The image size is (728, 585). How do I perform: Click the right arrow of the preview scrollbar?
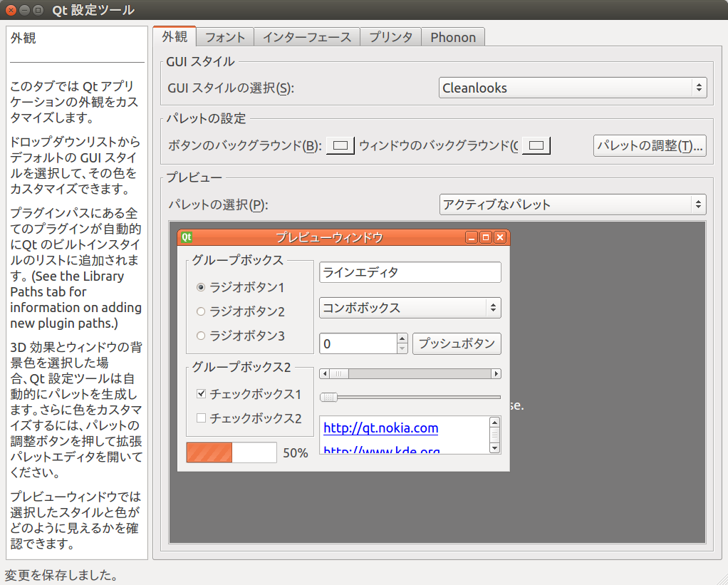pos(495,373)
